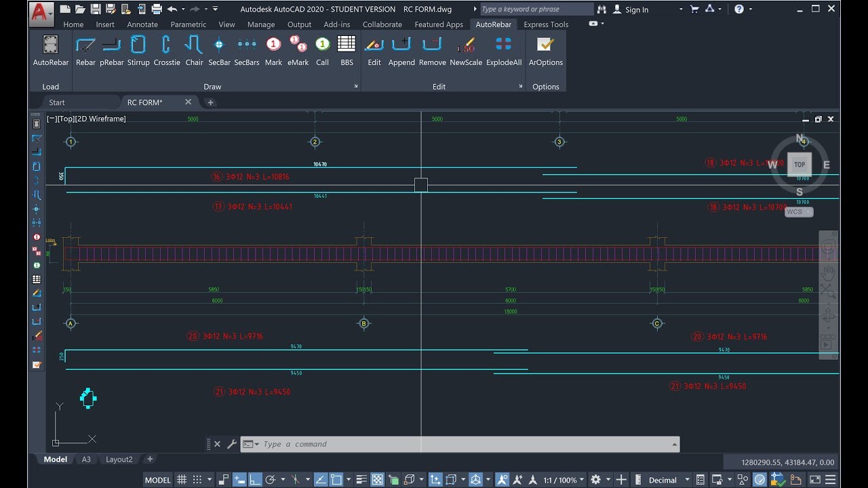Open the Autodesk App Store cart icon
868x488 pixels.
pos(694,9)
